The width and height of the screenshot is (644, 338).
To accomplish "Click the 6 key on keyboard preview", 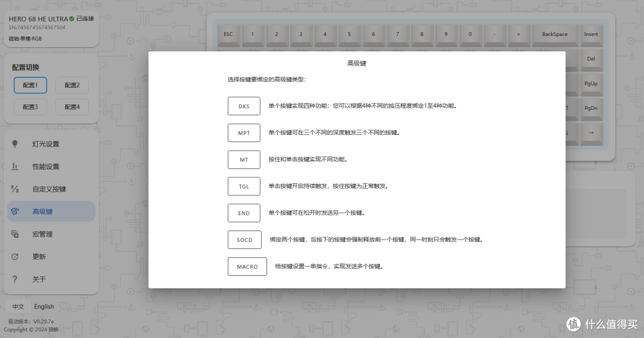I will pos(373,35).
